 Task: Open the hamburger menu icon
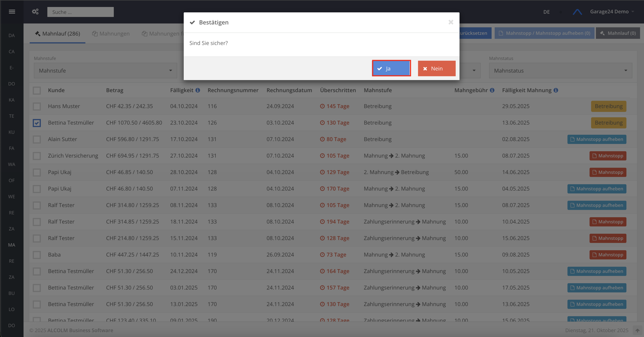(12, 12)
